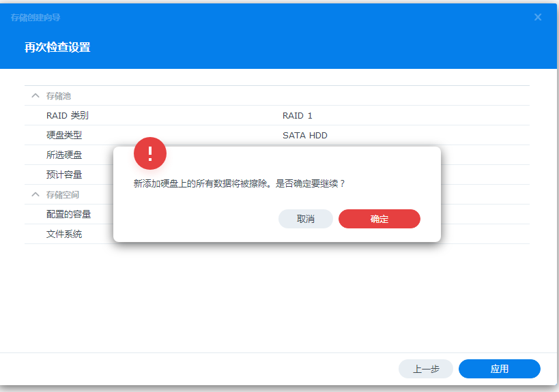Click the RAID 1 value
559x392 pixels.
(298, 116)
